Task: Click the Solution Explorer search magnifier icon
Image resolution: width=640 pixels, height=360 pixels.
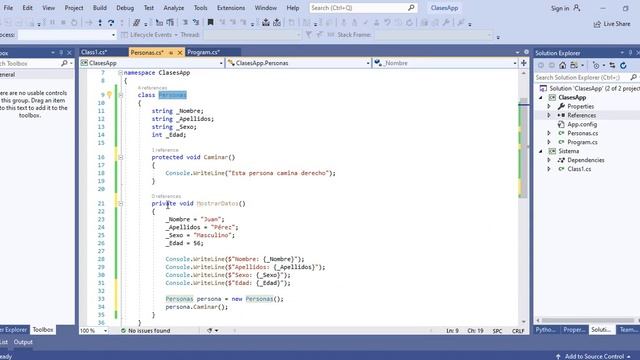Action: point(633,77)
